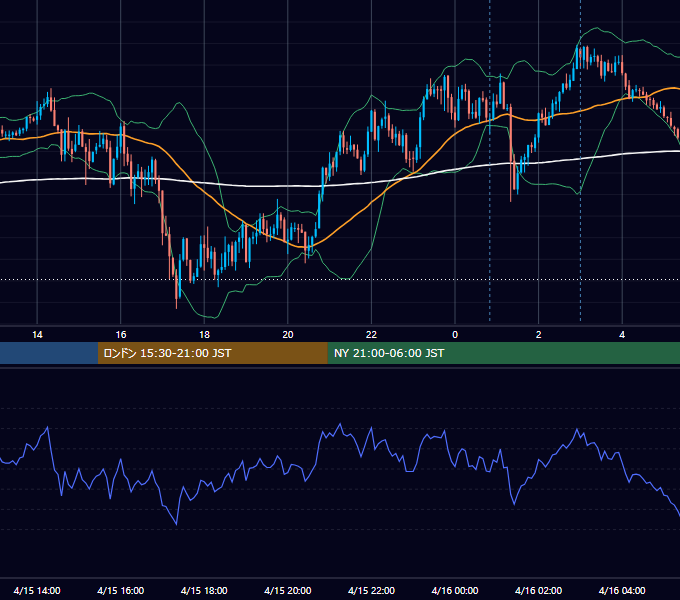Click the '4/15 20:00' date label

(288, 590)
